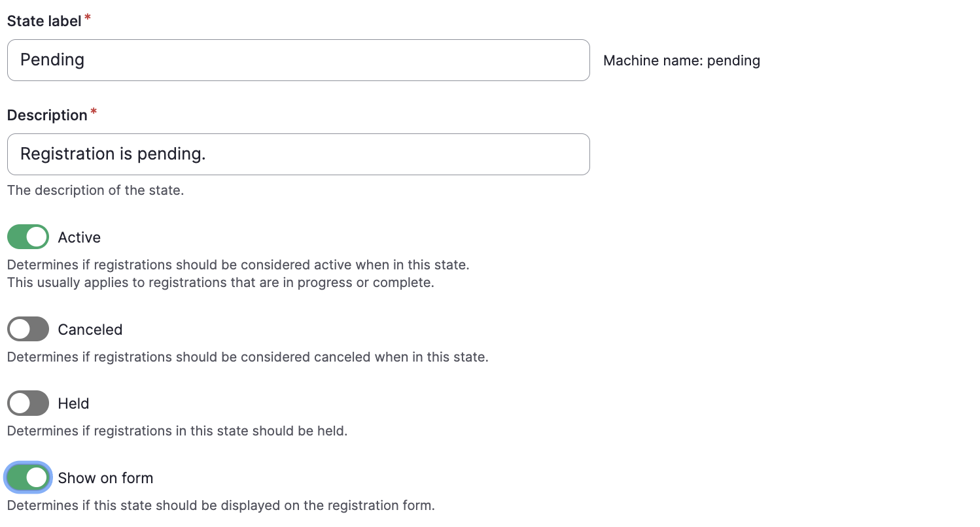Disable the Active toggle switch
The height and width of the screenshot is (527, 980).
tap(28, 237)
